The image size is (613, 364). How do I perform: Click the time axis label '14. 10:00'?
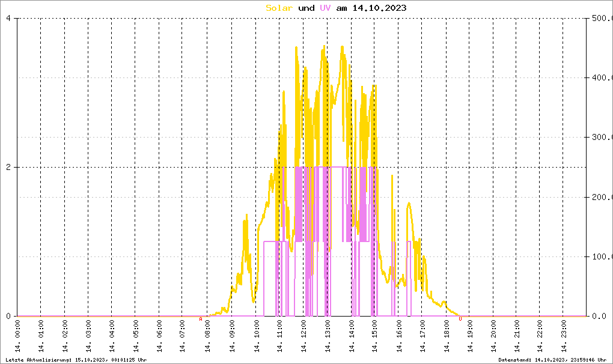click(257, 336)
